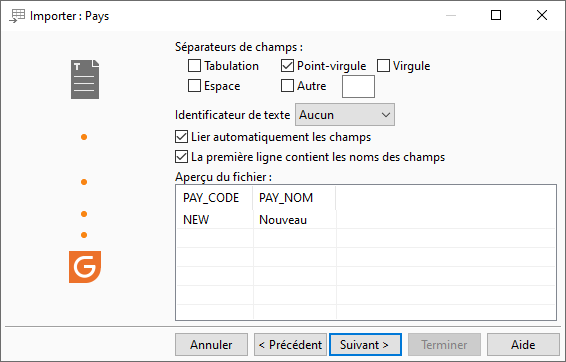Click the second orange step dot
The image size is (566, 362).
tap(84, 182)
